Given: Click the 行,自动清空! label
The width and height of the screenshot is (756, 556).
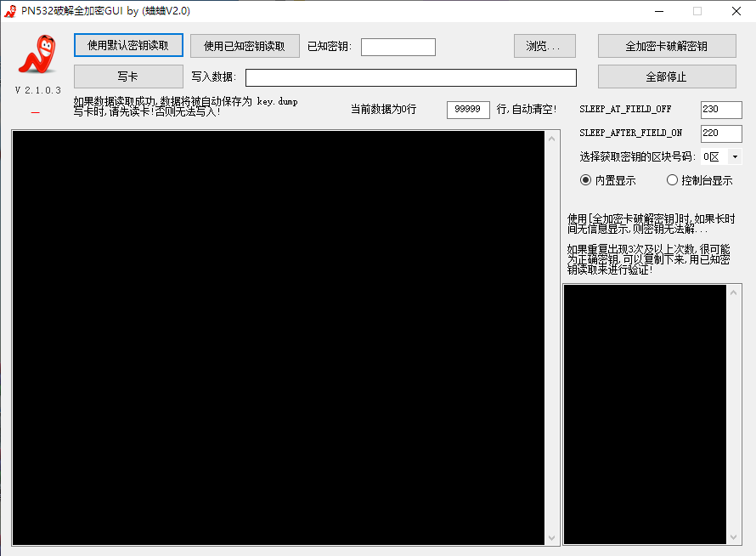Looking at the screenshot, I should click(527, 109).
